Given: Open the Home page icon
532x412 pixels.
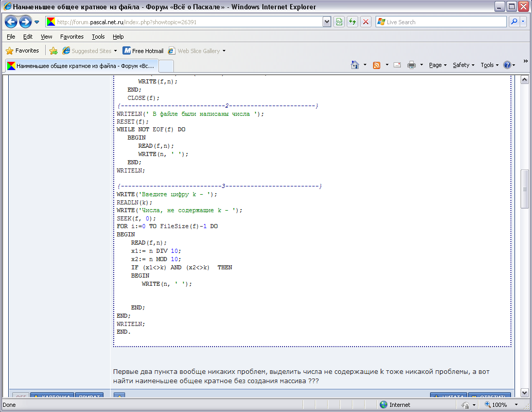Looking at the screenshot, I should pyautogui.click(x=354, y=65).
